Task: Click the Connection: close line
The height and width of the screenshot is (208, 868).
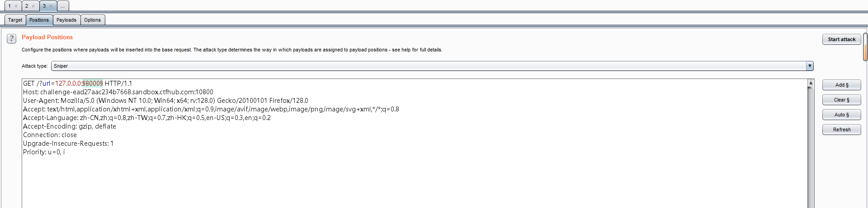Action: coord(50,135)
